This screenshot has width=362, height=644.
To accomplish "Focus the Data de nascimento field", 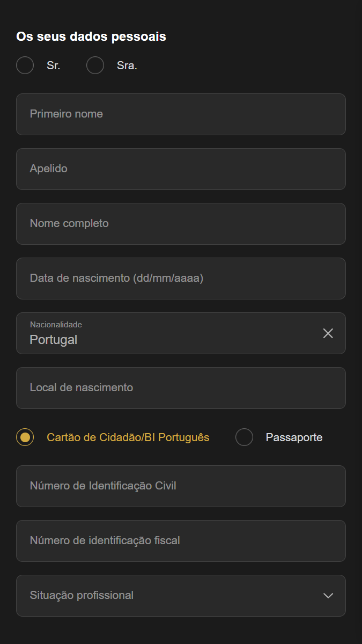I will click(181, 279).
